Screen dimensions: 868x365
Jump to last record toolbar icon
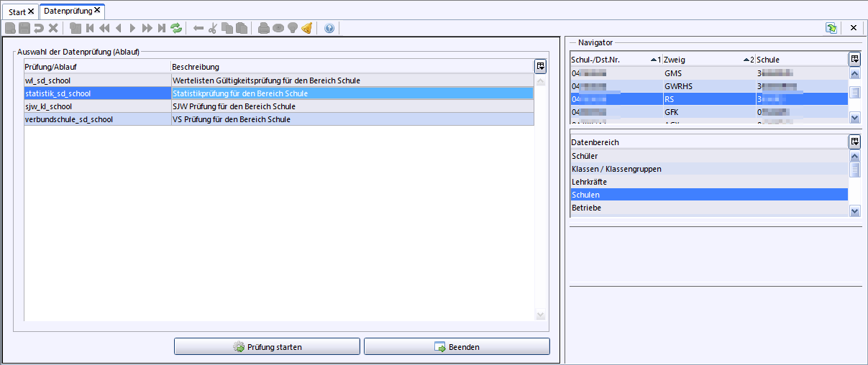click(x=162, y=28)
